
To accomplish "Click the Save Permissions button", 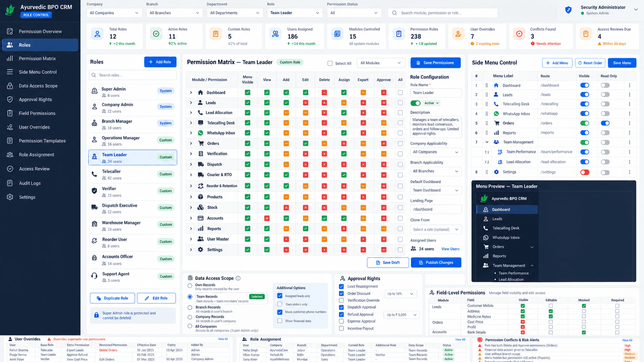I will [x=436, y=63].
